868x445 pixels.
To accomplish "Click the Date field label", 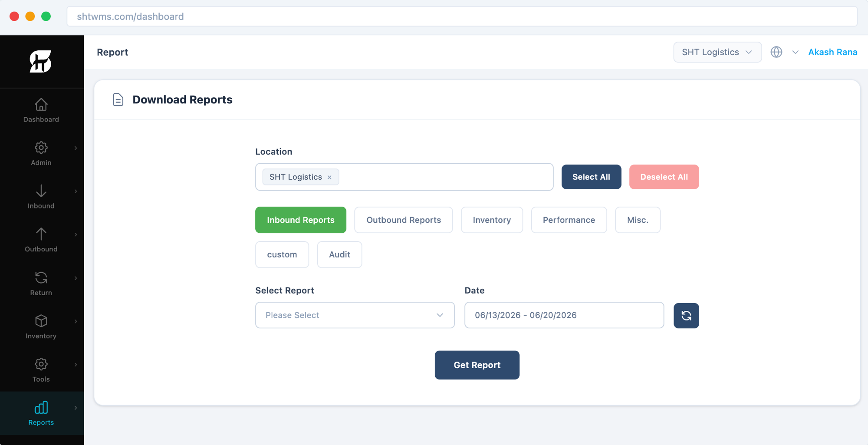I will pos(474,290).
